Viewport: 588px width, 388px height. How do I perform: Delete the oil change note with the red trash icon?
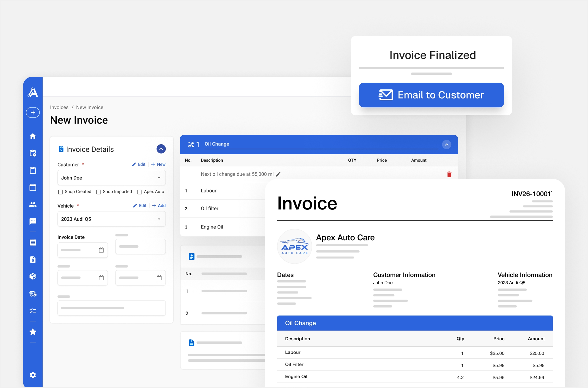tap(449, 174)
